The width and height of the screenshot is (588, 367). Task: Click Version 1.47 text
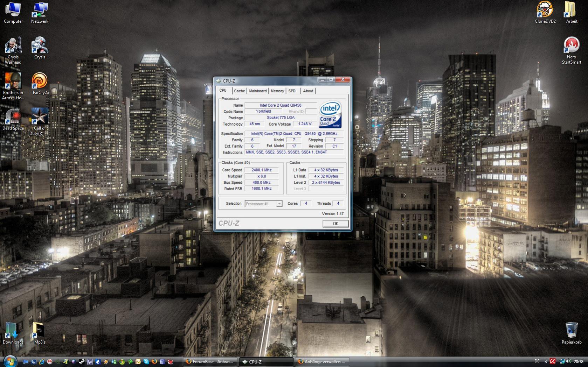[333, 213]
